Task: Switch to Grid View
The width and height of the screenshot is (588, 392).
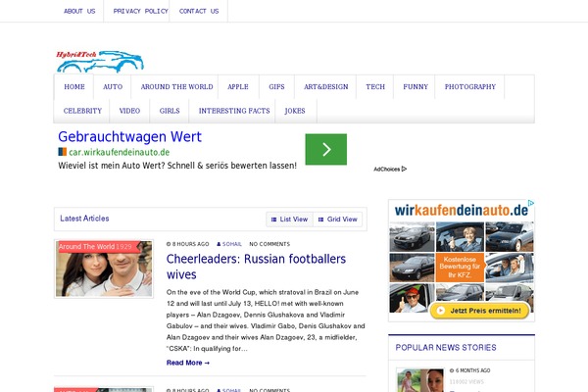Action: 338,220
